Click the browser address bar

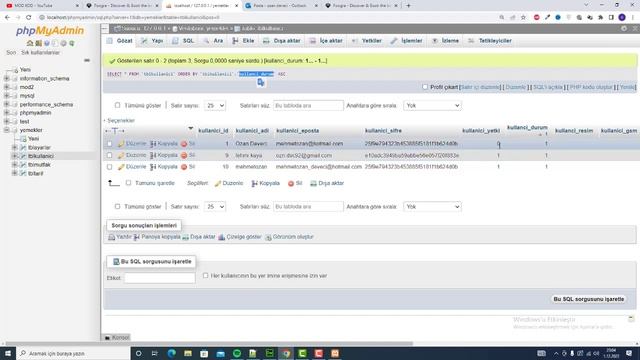point(269,18)
